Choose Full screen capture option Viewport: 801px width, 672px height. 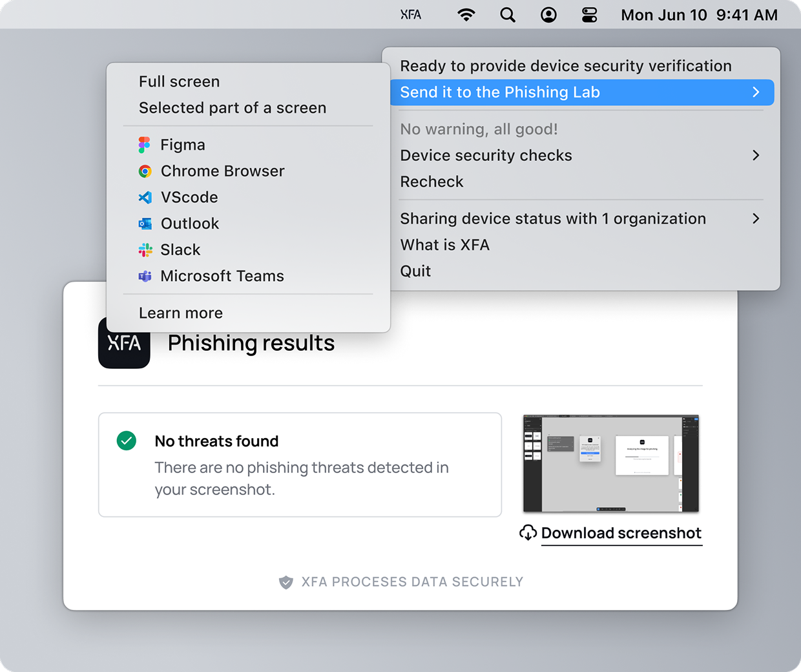(x=248, y=81)
